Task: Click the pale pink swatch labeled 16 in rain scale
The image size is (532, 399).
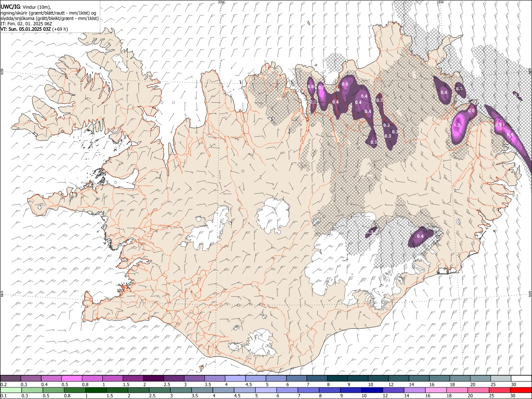Action: (436, 390)
